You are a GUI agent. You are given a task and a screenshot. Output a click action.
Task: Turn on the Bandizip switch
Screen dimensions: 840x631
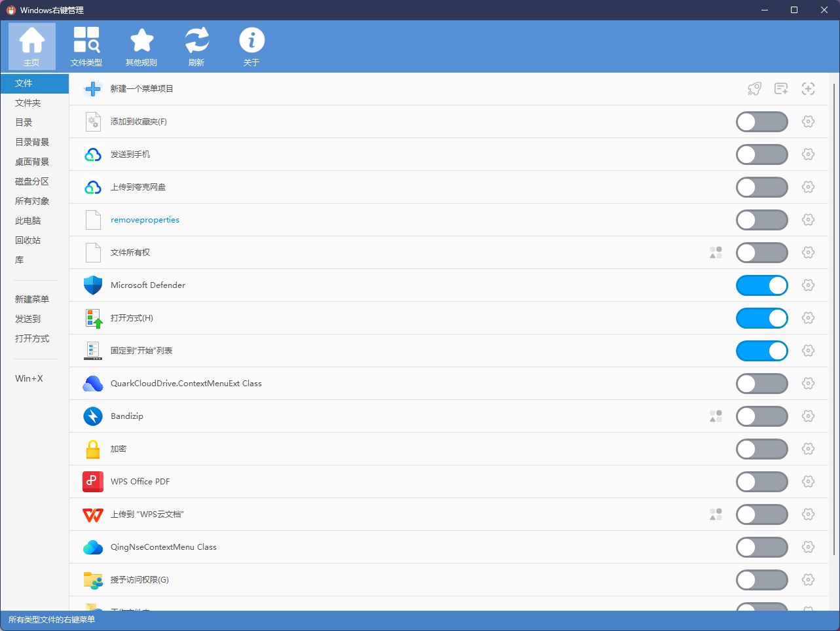(x=762, y=416)
